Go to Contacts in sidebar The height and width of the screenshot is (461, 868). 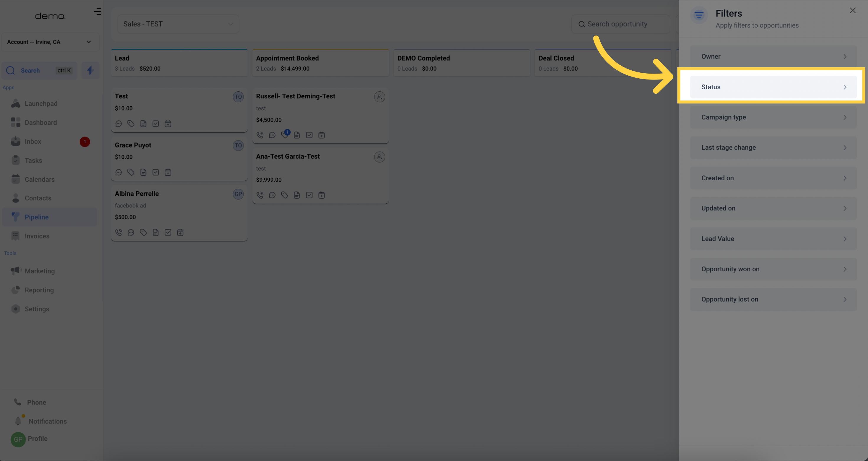(x=38, y=198)
